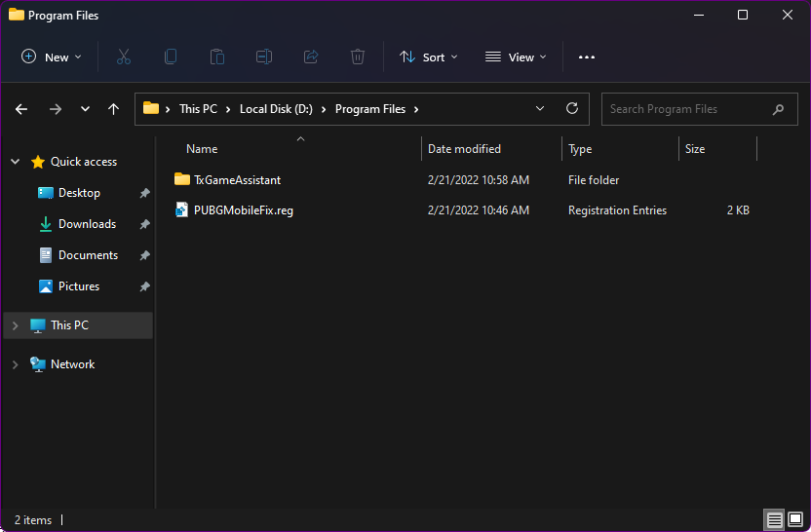Click the Rename icon in toolbar
This screenshot has width=811, height=532.
click(x=264, y=57)
